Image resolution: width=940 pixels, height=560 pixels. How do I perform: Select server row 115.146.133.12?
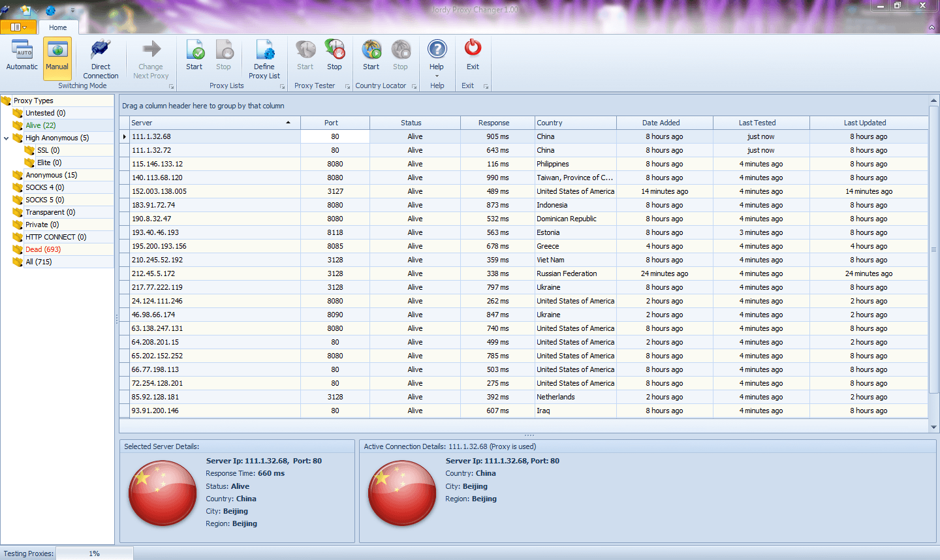(x=524, y=164)
